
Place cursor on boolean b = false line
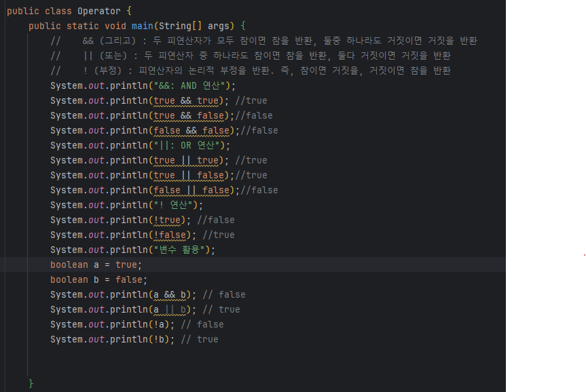pyautogui.click(x=98, y=280)
